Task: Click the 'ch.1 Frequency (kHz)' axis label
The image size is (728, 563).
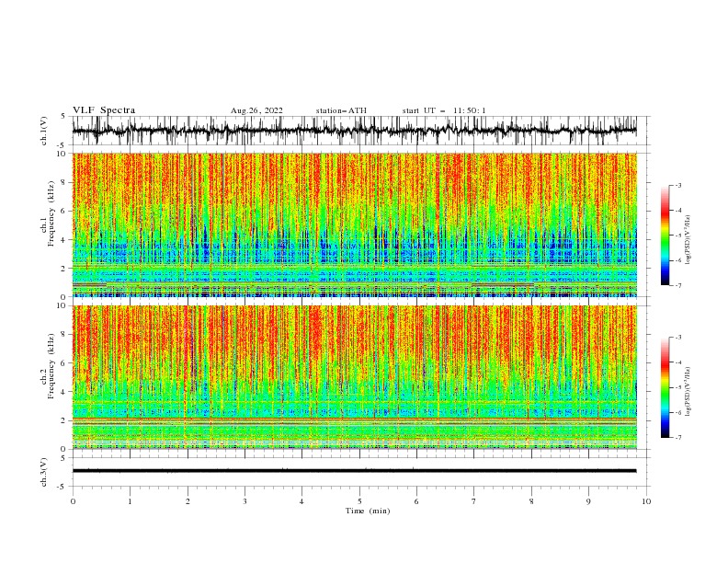Action: pos(48,213)
